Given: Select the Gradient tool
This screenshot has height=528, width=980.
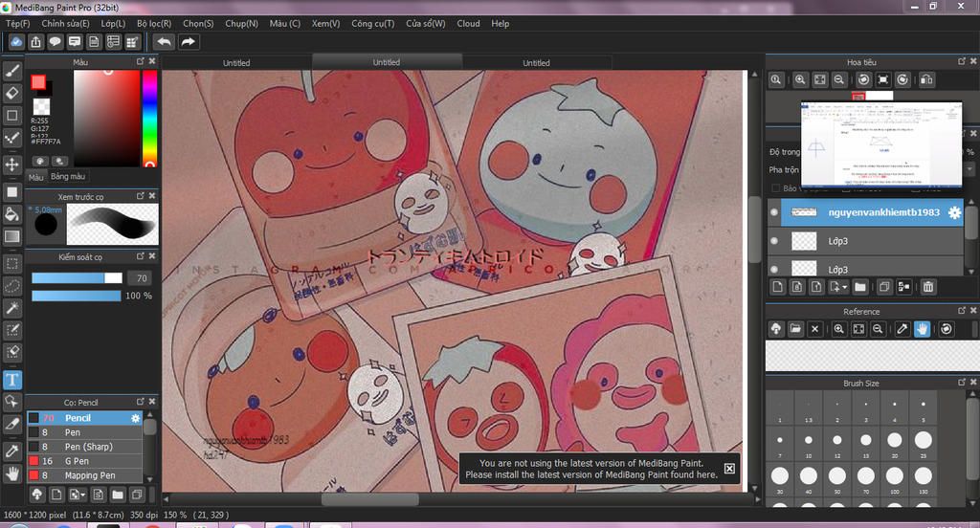Looking at the screenshot, I should click(x=11, y=236).
